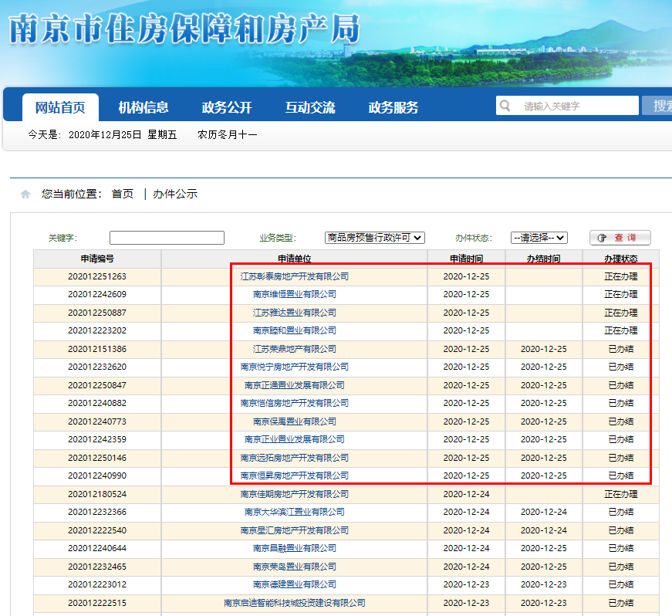The width and height of the screenshot is (672, 616).
Task: Select application number 202012222515
Action: pos(97,603)
